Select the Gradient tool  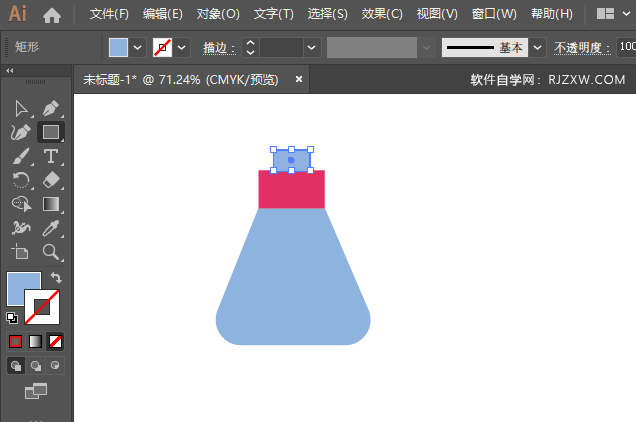tap(51, 204)
